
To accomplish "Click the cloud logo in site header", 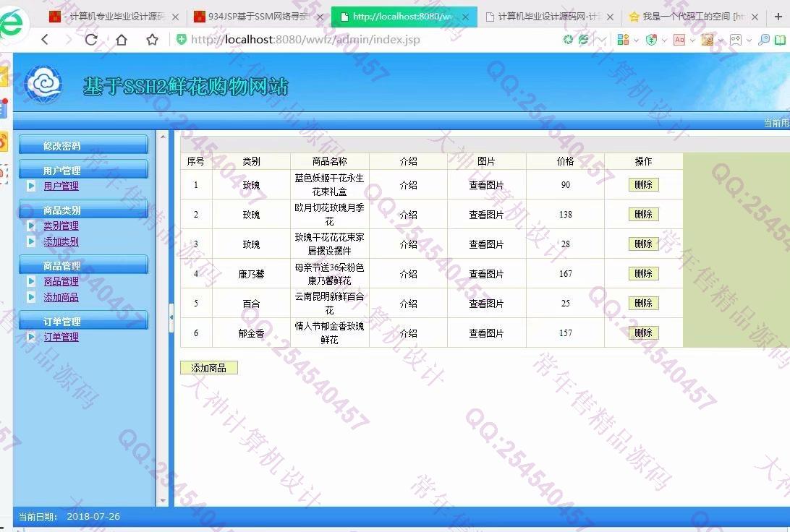I will pos(44,84).
